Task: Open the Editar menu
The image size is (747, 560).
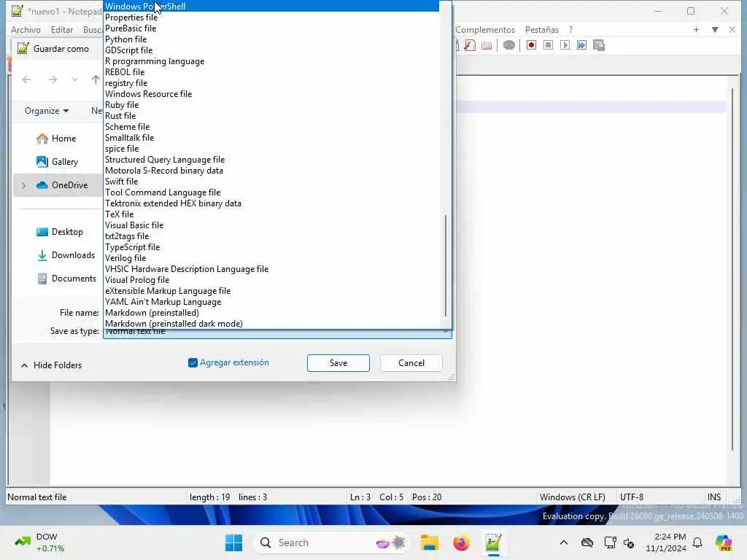Action: [x=62, y=29]
